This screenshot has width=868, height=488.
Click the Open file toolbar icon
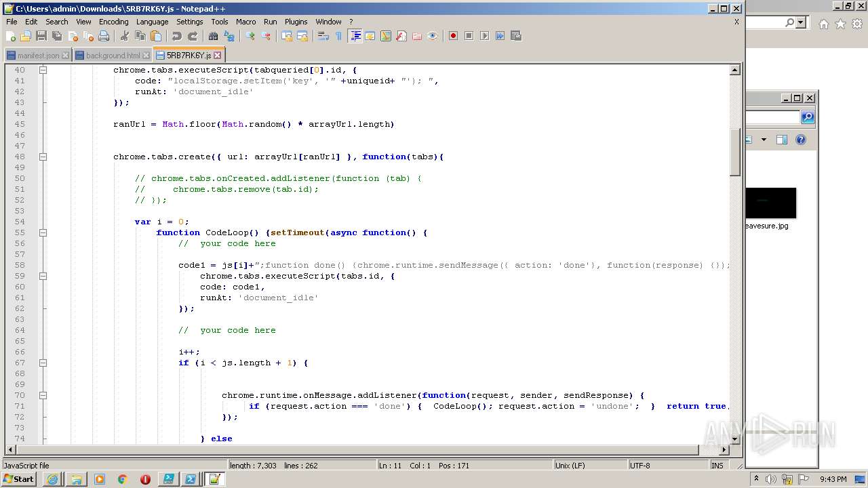click(x=26, y=36)
